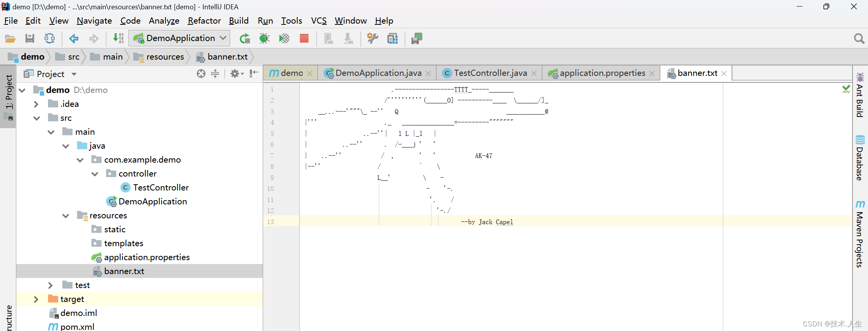The image size is (868, 331).
Task: Click the Save All toolbar icon
Action: coord(30,38)
